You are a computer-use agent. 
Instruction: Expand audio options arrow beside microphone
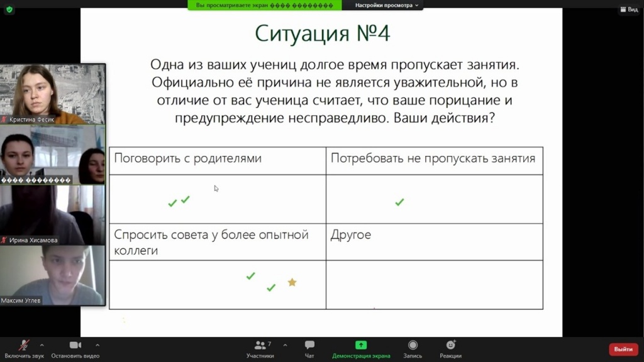42,345
